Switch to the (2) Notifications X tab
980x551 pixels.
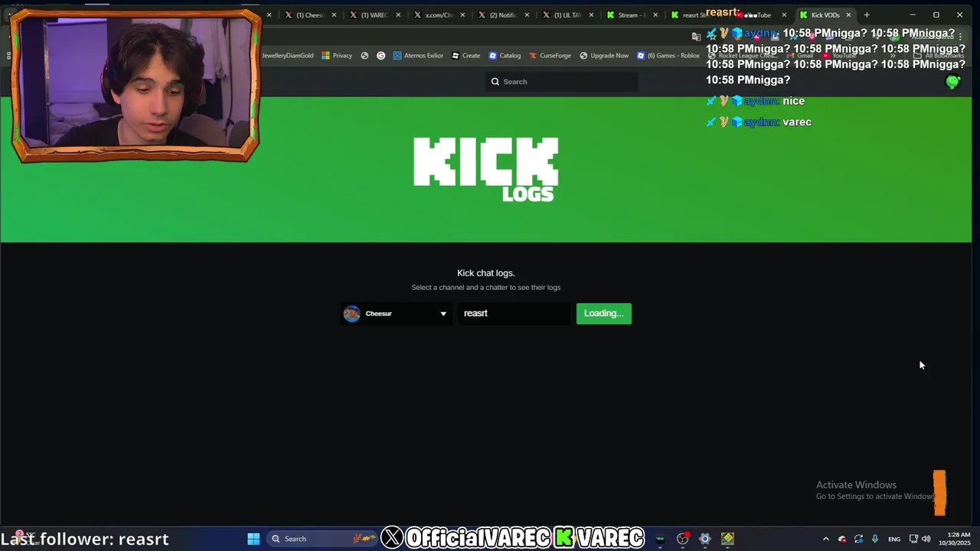pos(502,15)
